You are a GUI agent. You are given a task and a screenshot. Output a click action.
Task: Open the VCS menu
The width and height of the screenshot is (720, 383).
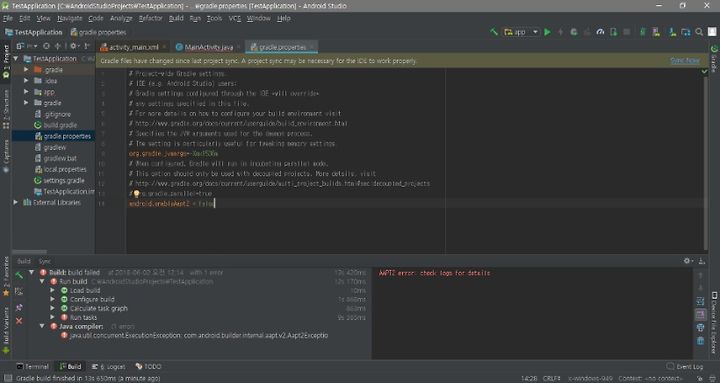point(235,18)
